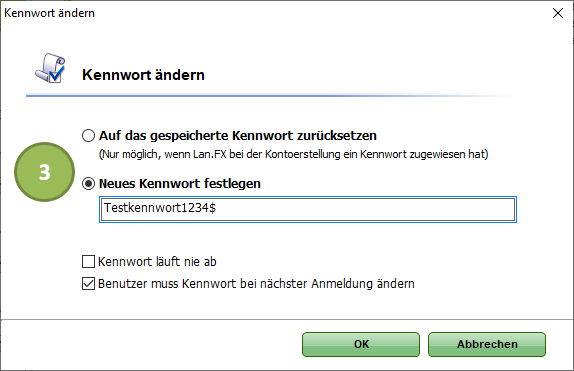Click the 'Neues Kennwort festlegen' label text

click(x=180, y=183)
